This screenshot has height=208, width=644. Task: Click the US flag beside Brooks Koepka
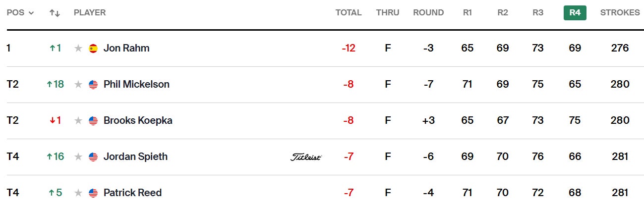pyautogui.click(x=93, y=121)
